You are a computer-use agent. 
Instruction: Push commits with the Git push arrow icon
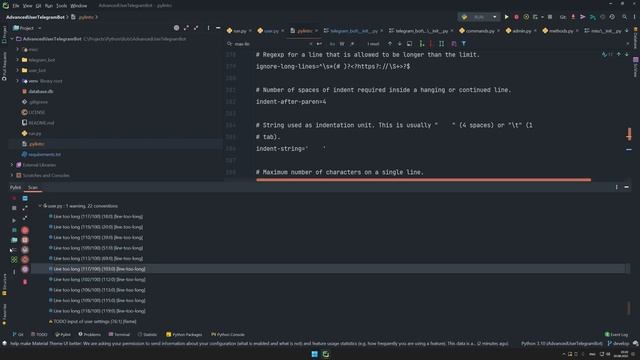(x=582, y=17)
